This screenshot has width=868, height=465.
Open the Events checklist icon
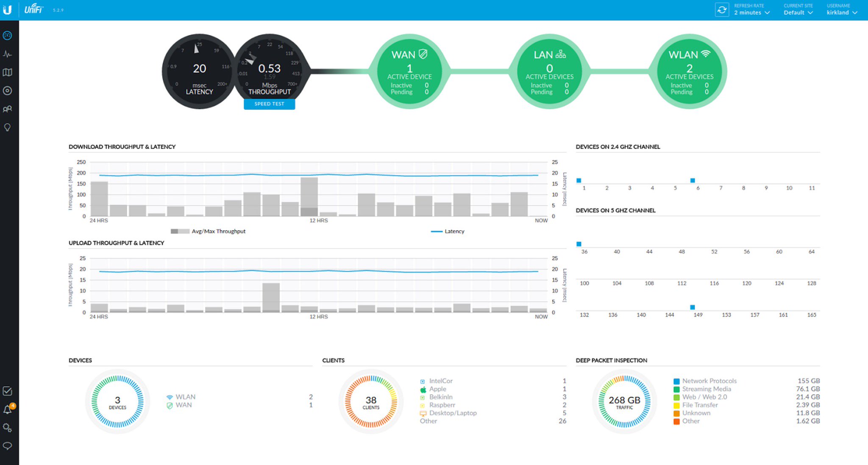click(7, 391)
